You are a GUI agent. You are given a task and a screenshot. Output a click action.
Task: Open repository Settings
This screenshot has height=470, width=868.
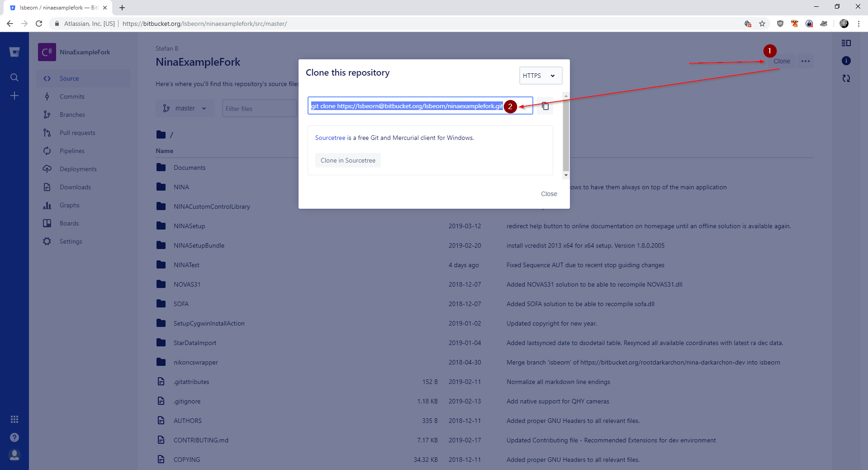tap(83, 241)
